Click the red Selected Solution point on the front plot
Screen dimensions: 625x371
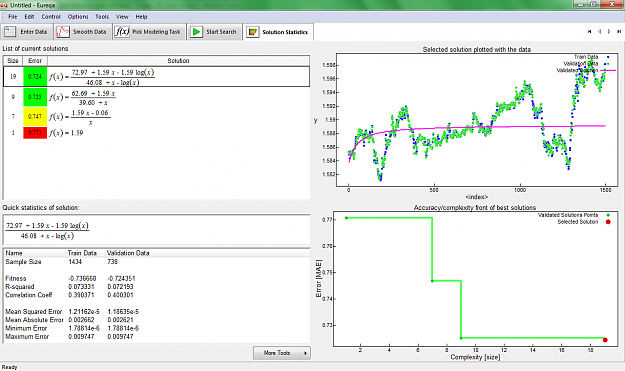coord(605,340)
